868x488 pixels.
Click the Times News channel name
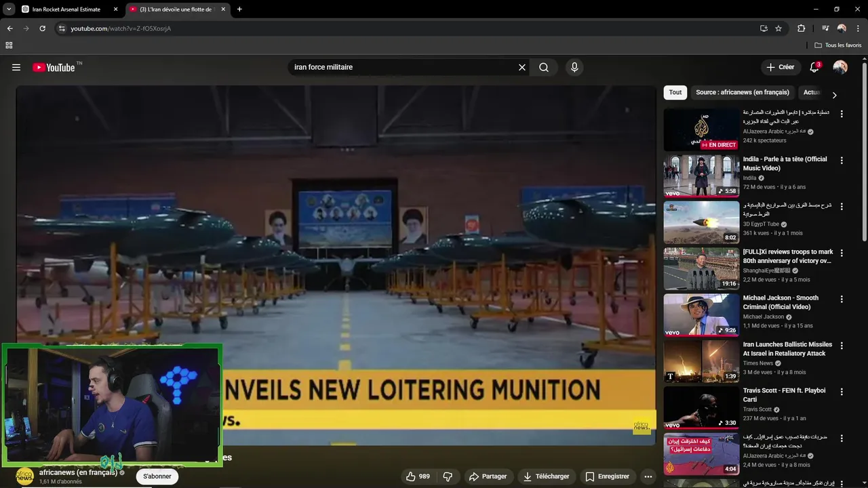(757, 363)
